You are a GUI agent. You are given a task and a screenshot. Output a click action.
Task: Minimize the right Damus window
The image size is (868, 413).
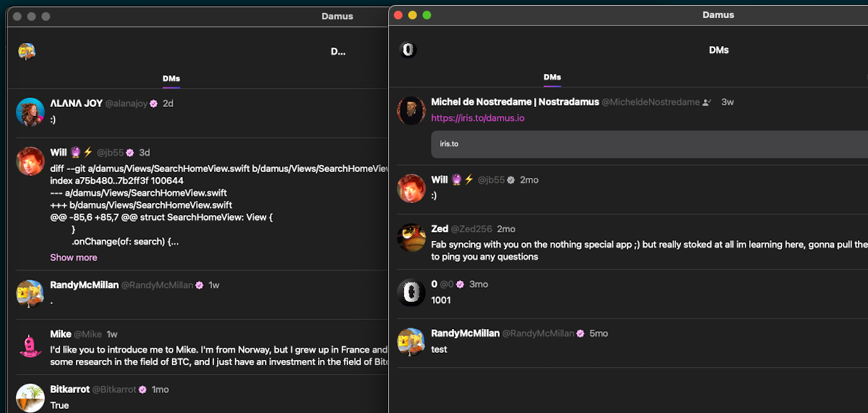pos(413,15)
